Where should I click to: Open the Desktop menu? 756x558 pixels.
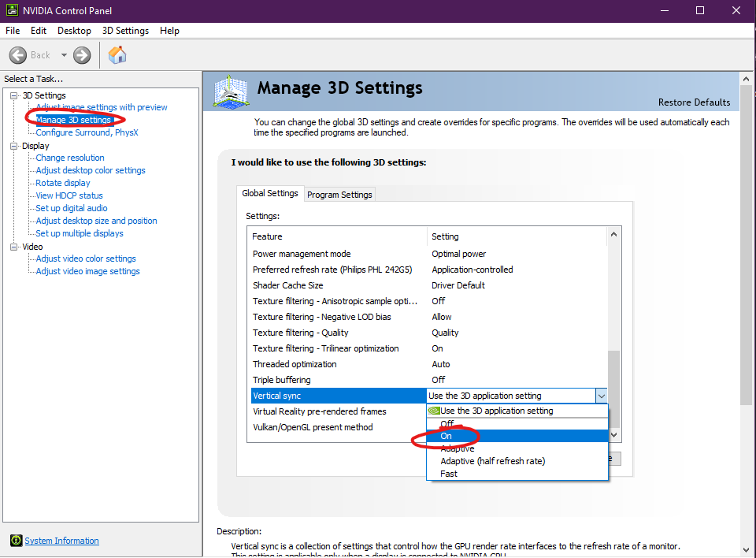[x=74, y=31]
